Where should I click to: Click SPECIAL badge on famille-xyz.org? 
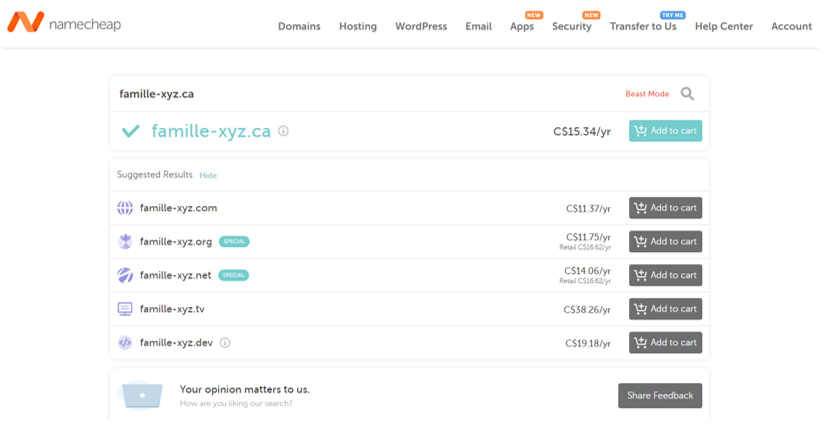pos(234,241)
